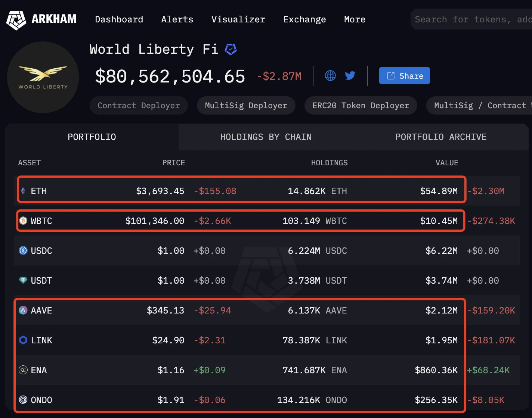Open the Portfolio Archive tab

(x=441, y=137)
